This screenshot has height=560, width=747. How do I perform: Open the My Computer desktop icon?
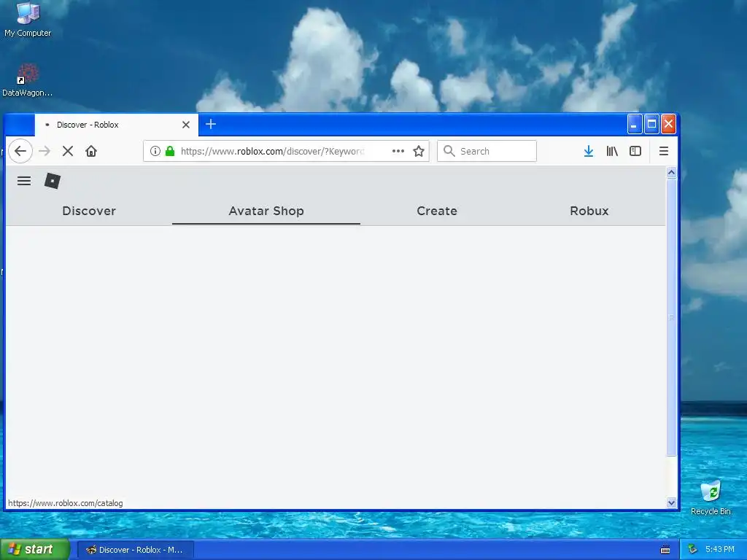tap(28, 20)
